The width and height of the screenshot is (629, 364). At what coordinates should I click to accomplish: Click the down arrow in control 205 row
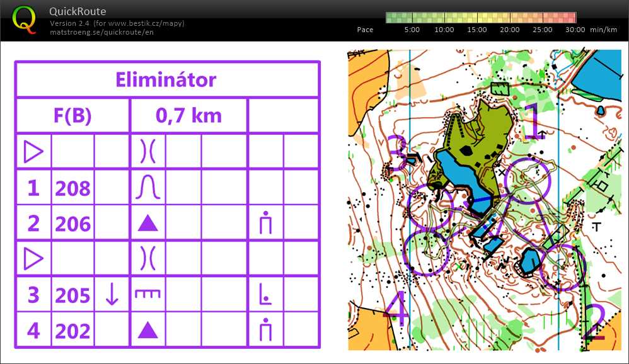(112, 295)
